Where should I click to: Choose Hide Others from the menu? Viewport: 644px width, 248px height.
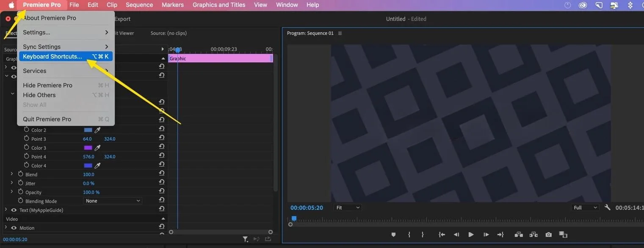pyautogui.click(x=66, y=95)
